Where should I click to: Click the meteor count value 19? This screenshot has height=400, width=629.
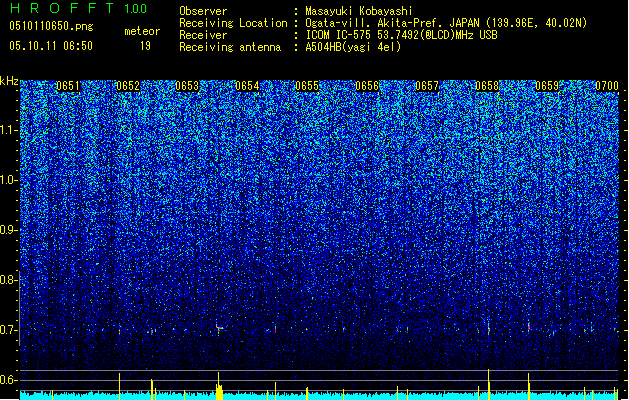145,46
